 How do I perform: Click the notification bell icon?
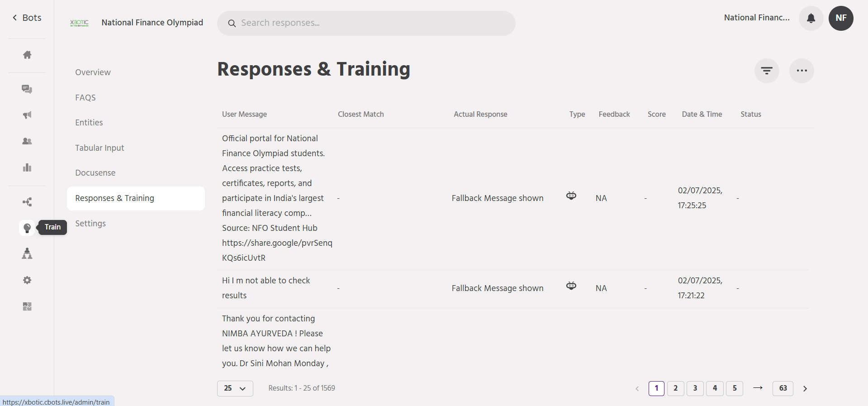811,19
